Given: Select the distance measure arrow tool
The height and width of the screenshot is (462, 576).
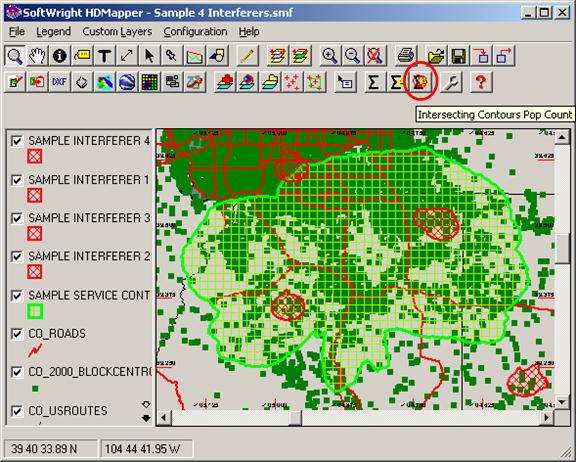Looking at the screenshot, I should tap(127, 56).
